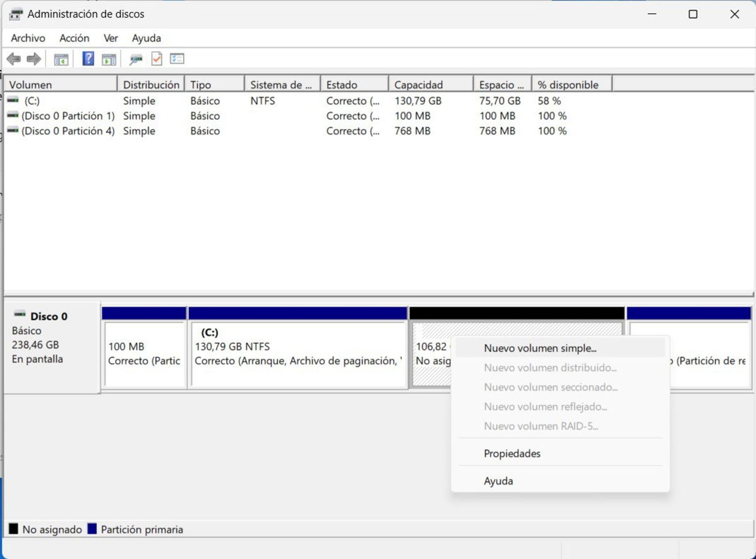Toggle the action pane icon
This screenshot has width=756, height=559.
click(108, 59)
